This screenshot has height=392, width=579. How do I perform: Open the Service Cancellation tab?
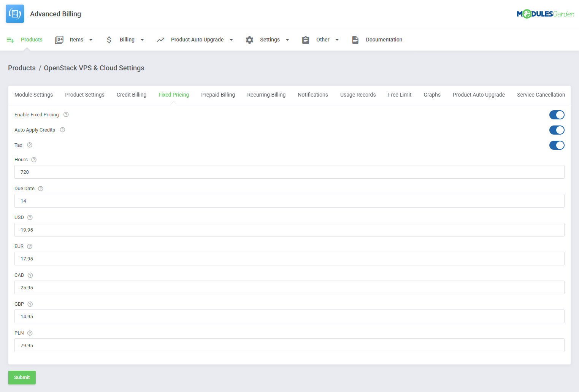point(541,95)
